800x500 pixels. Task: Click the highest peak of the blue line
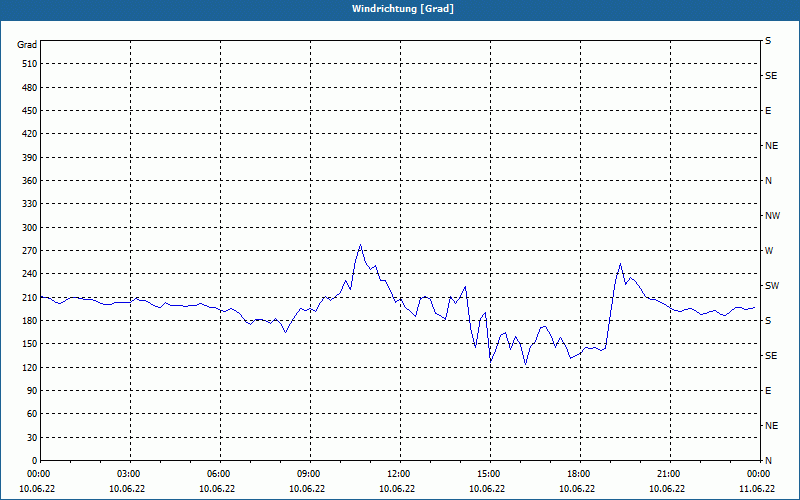click(x=360, y=245)
